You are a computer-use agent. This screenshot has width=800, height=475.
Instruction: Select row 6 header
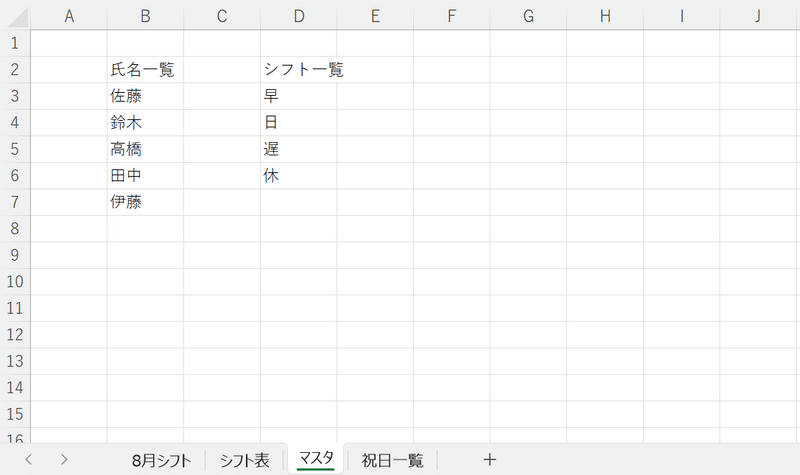15,176
